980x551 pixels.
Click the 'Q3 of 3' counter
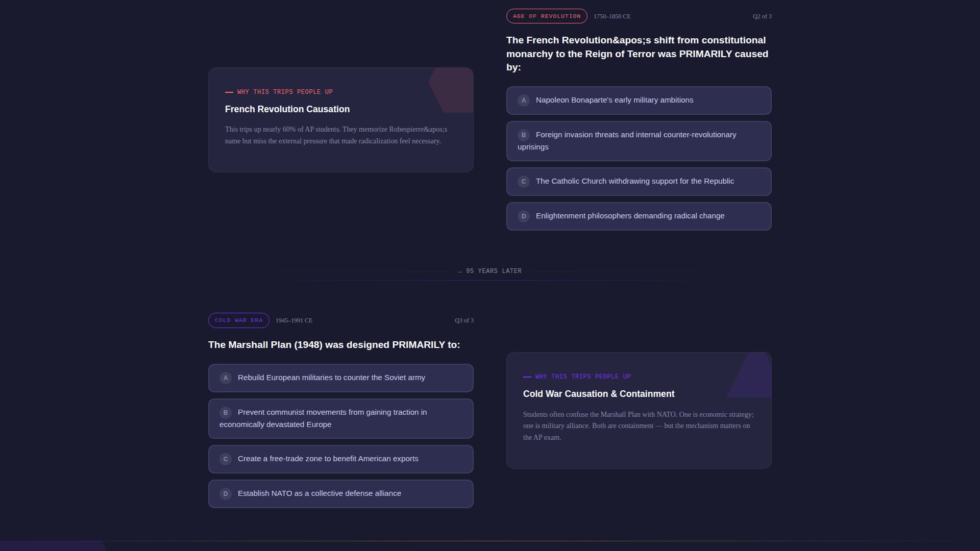(464, 320)
